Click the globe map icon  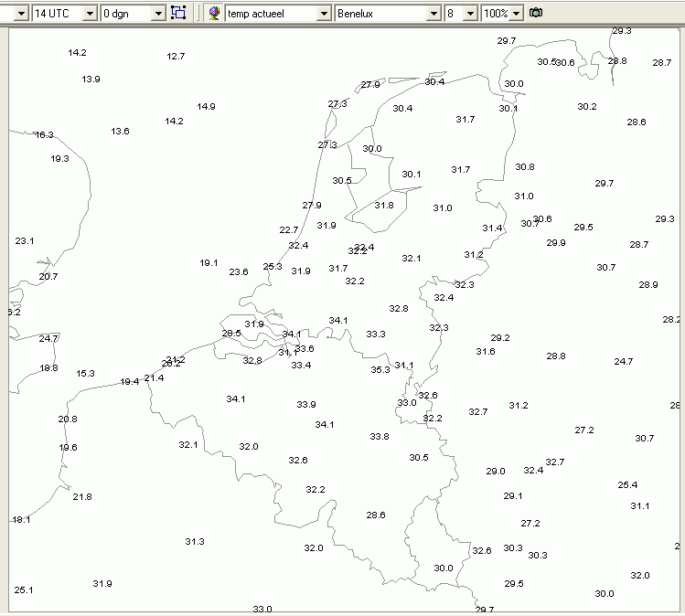click(x=214, y=13)
